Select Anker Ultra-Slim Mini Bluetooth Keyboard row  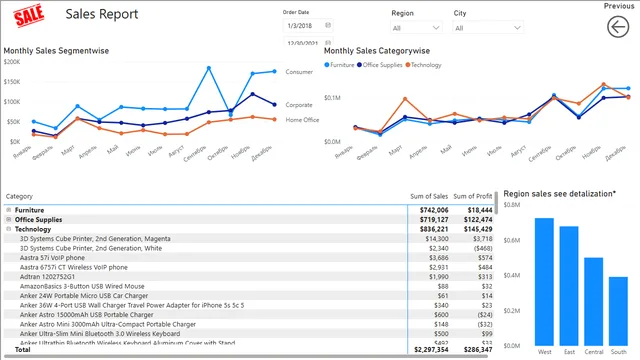(248, 333)
